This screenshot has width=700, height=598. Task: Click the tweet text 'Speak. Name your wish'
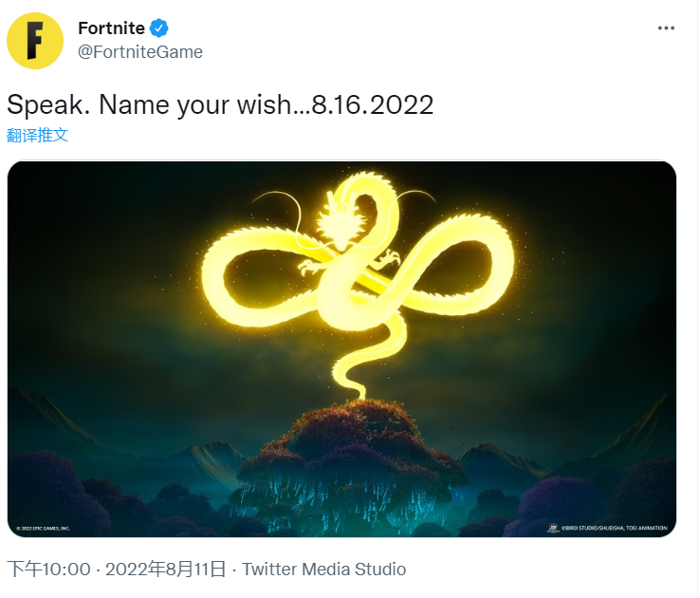click(x=149, y=105)
